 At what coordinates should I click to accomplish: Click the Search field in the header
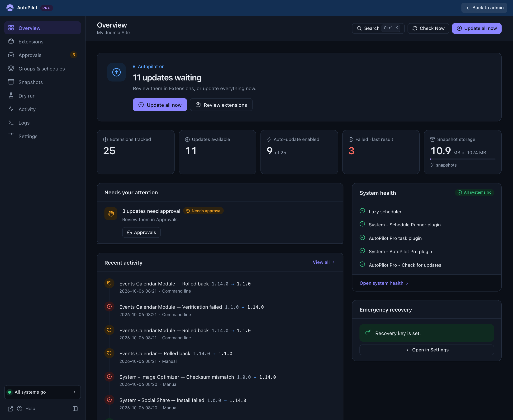[378, 28]
